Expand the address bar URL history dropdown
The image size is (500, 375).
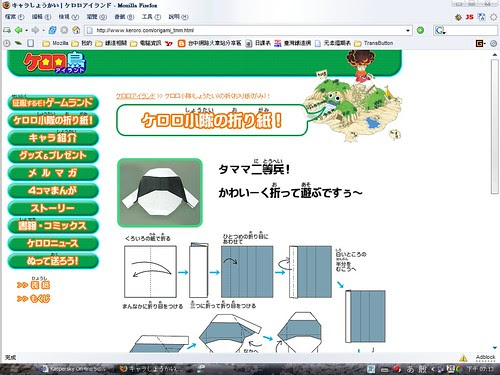coord(408,31)
